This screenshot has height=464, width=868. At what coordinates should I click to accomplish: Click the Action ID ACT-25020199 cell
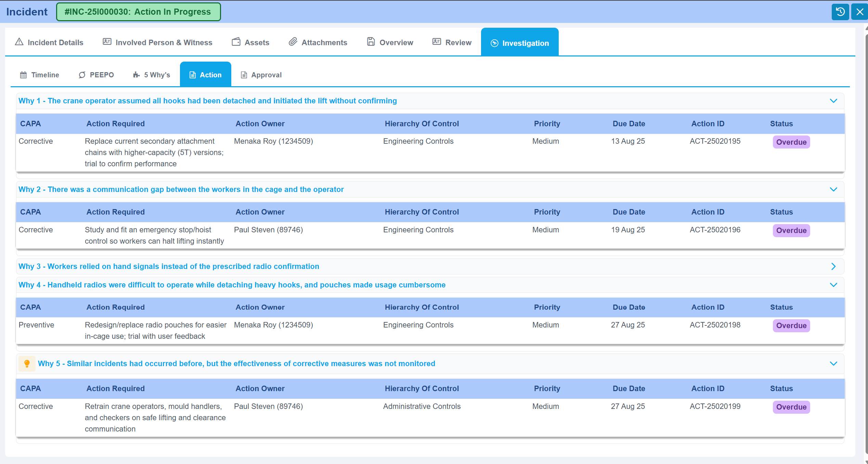pos(715,407)
